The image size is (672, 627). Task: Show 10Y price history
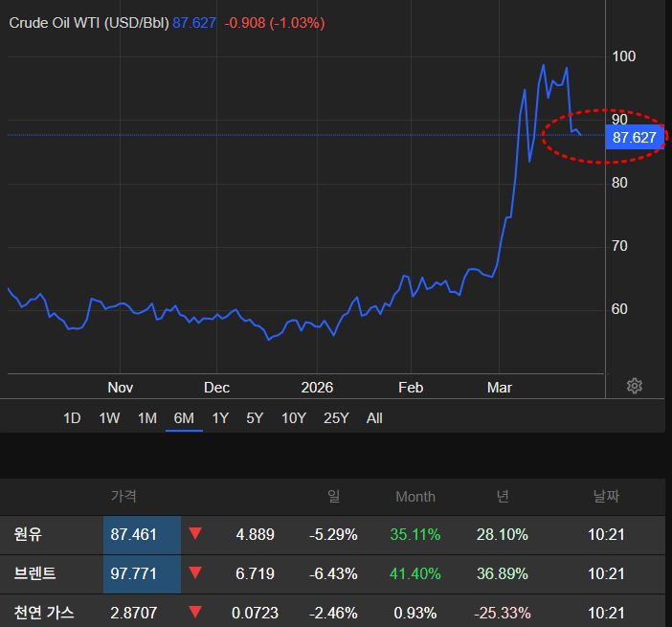(x=294, y=418)
